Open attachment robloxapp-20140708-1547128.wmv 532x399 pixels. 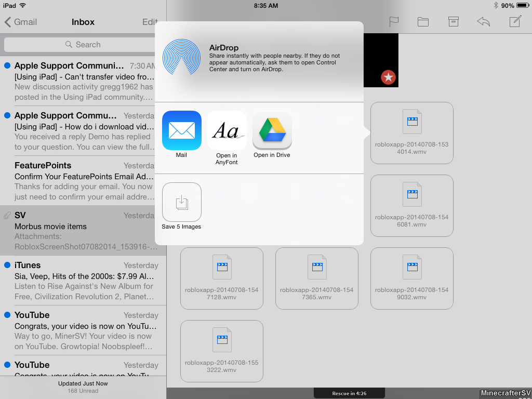[222, 278]
